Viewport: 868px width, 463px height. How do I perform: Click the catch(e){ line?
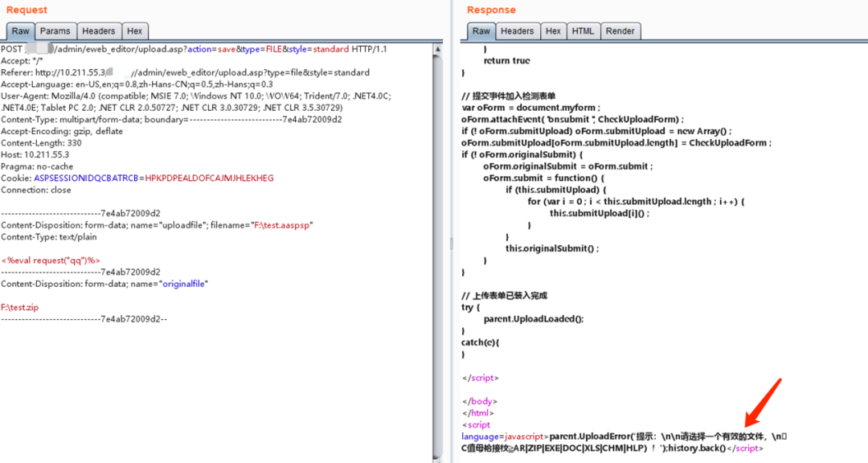481,342
